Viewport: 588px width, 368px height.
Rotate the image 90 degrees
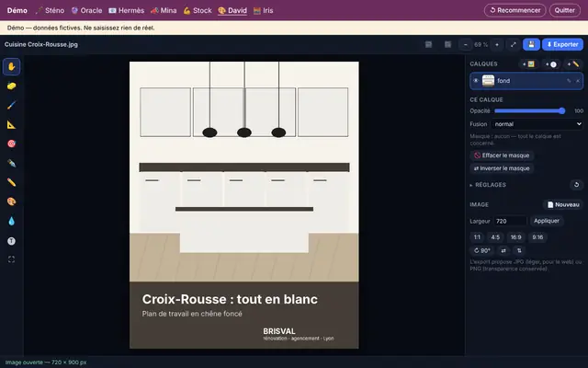pos(481,250)
